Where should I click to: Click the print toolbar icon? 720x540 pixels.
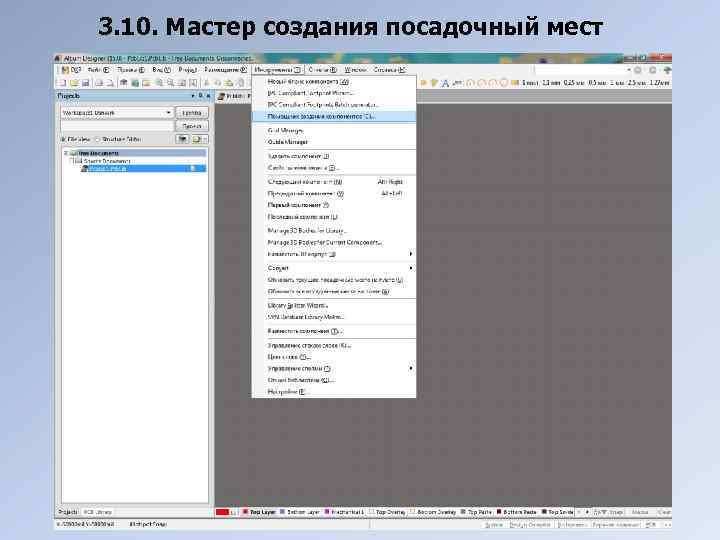point(99,83)
